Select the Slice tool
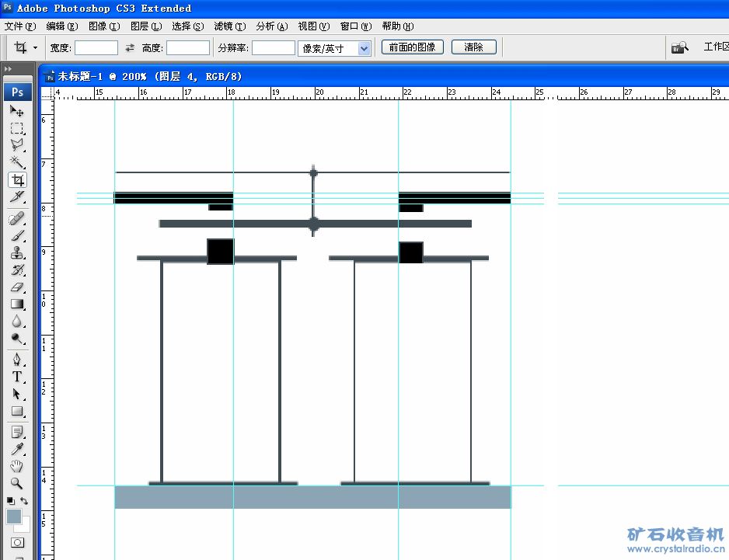Viewport: 729px width, 560px height. coord(17,197)
